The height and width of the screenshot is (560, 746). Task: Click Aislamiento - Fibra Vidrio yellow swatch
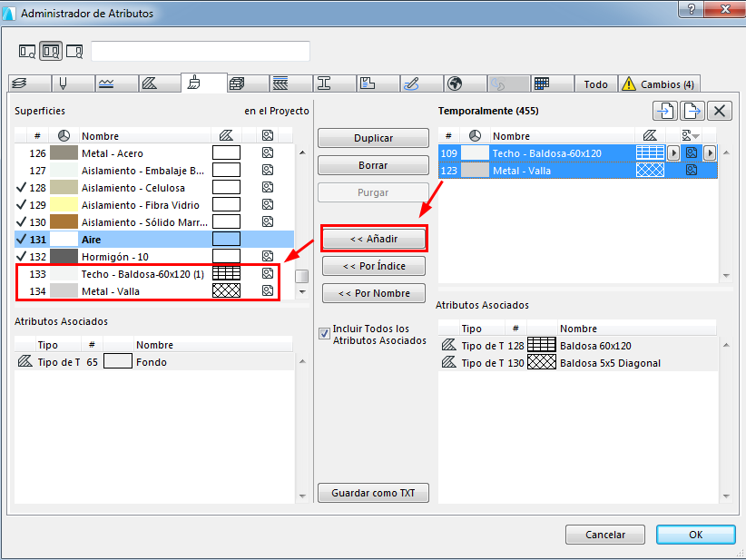pyautogui.click(x=64, y=204)
